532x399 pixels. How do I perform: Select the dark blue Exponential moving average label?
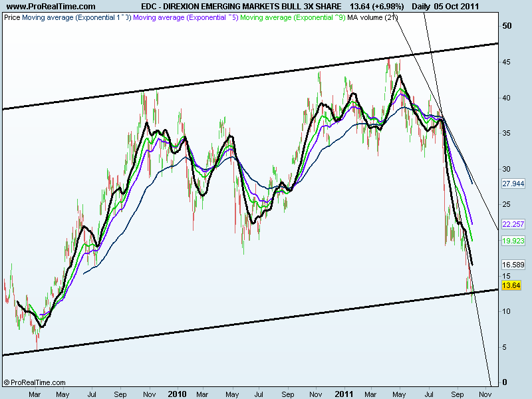point(76,17)
